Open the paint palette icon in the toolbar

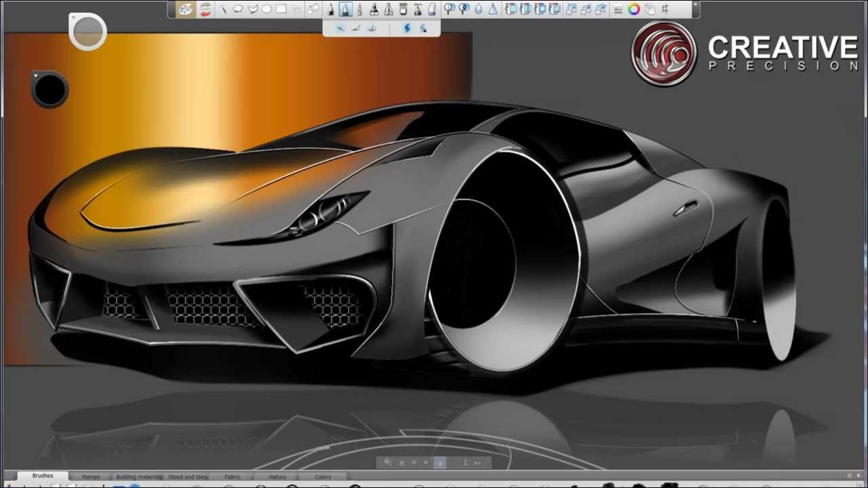coord(186,9)
